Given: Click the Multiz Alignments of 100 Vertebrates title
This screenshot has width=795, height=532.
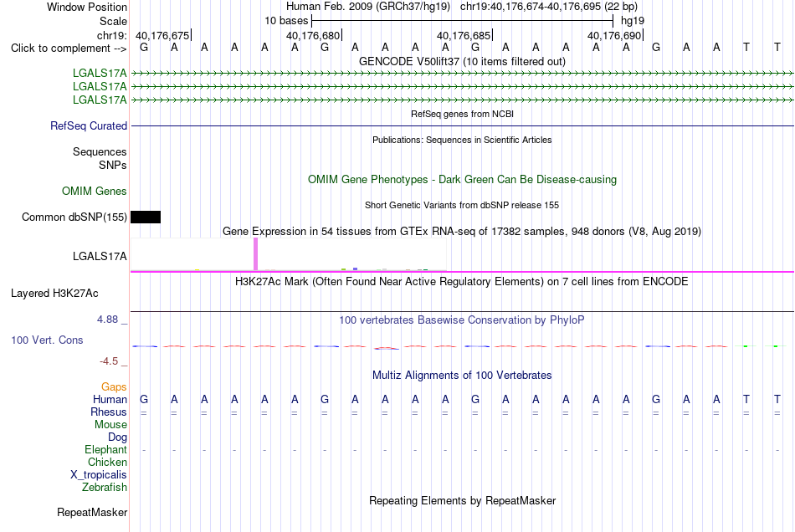Looking at the screenshot, I should click(462, 376).
